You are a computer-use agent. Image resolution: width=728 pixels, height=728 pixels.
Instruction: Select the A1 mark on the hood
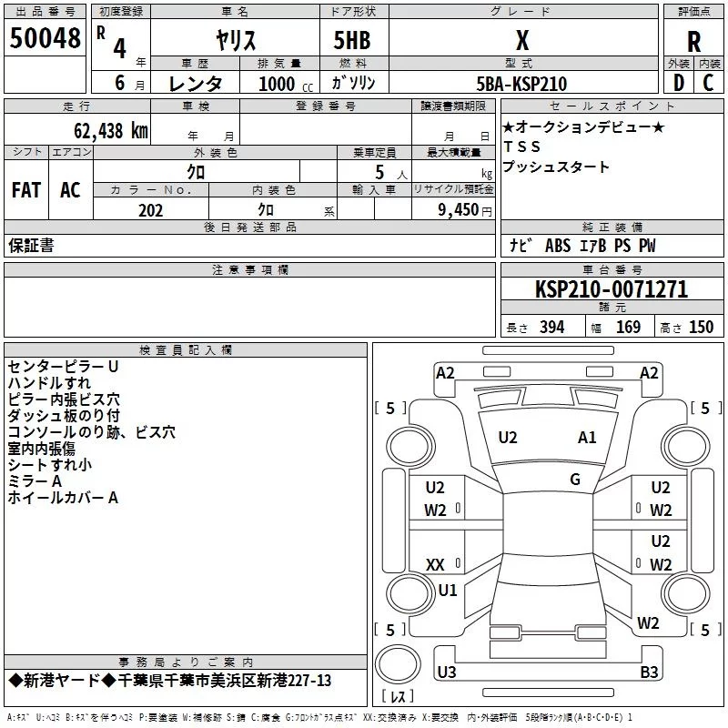(x=587, y=438)
